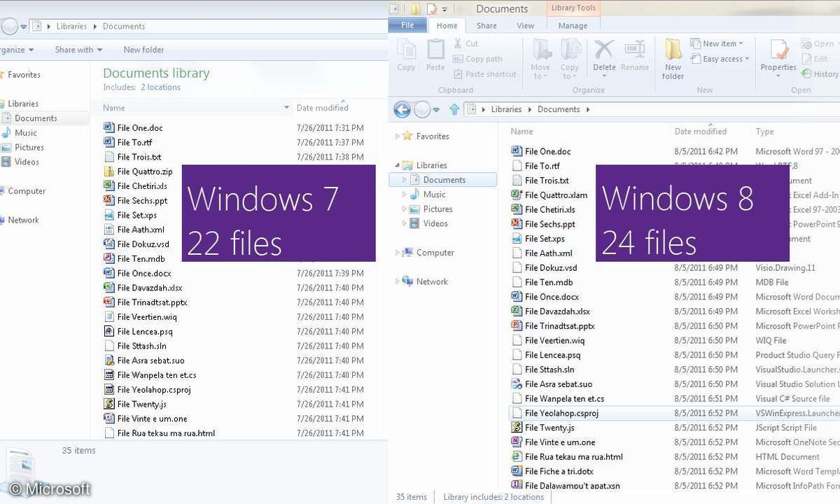Select File One.doc in the Windows 8 list

pyautogui.click(x=547, y=151)
